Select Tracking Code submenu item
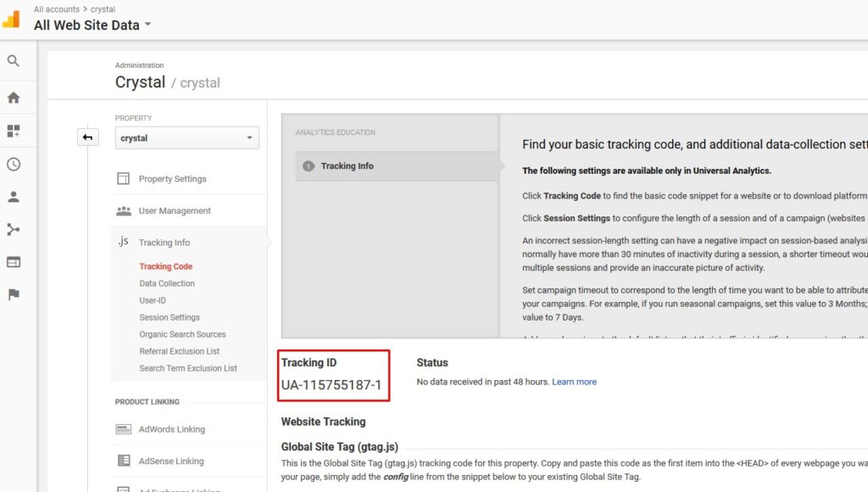The width and height of the screenshot is (868, 492). (165, 266)
